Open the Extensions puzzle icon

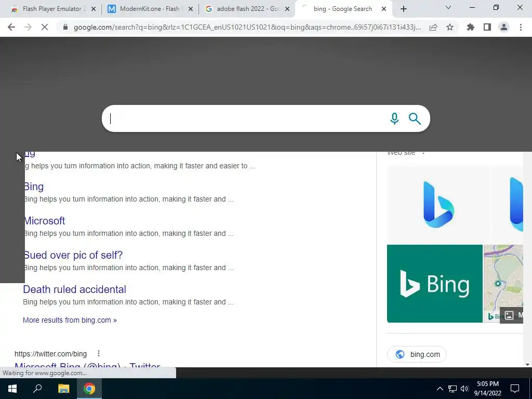coord(471,27)
